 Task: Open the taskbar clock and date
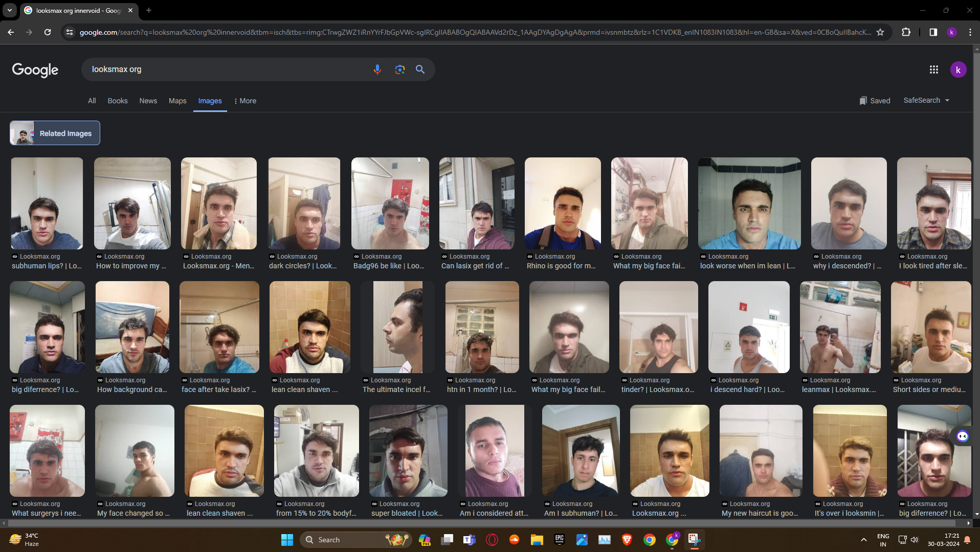coord(944,540)
